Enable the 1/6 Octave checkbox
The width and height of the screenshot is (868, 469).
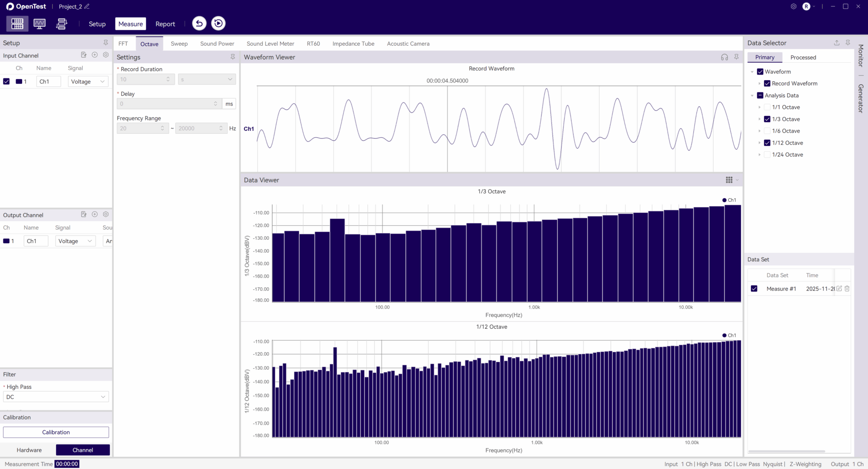767,130
